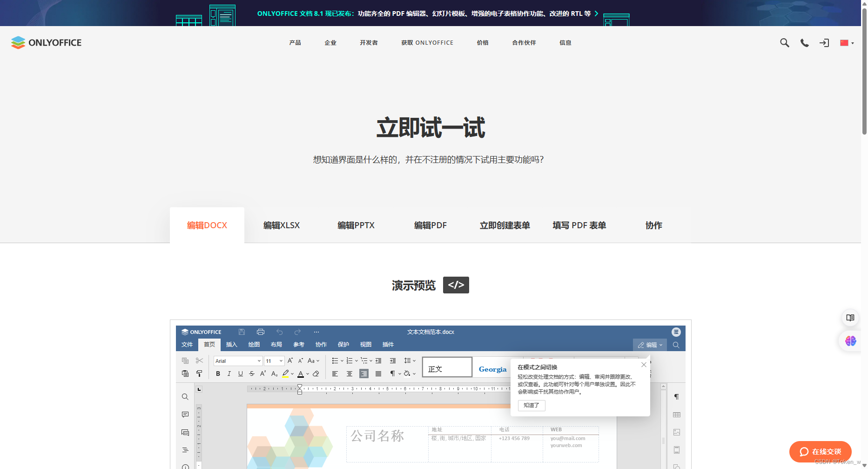Open the 信息 navigation menu
The image size is (868, 469).
[565, 42]
